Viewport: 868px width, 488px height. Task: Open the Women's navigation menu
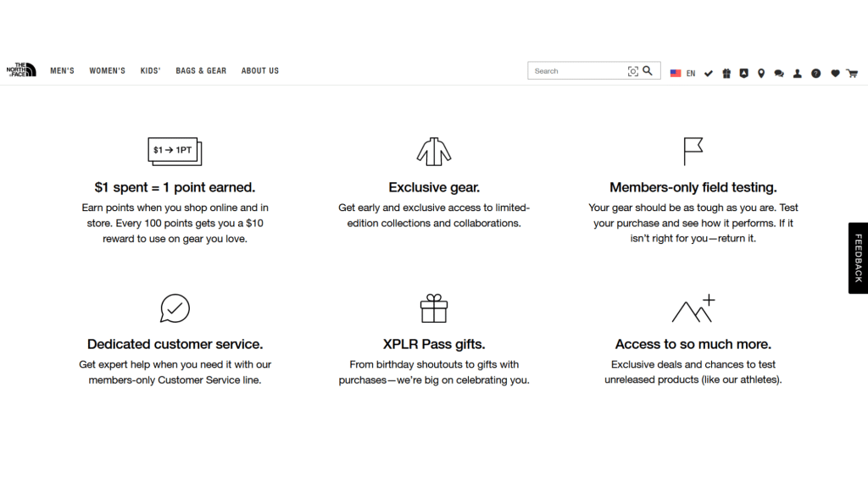(x=108, y=71)
